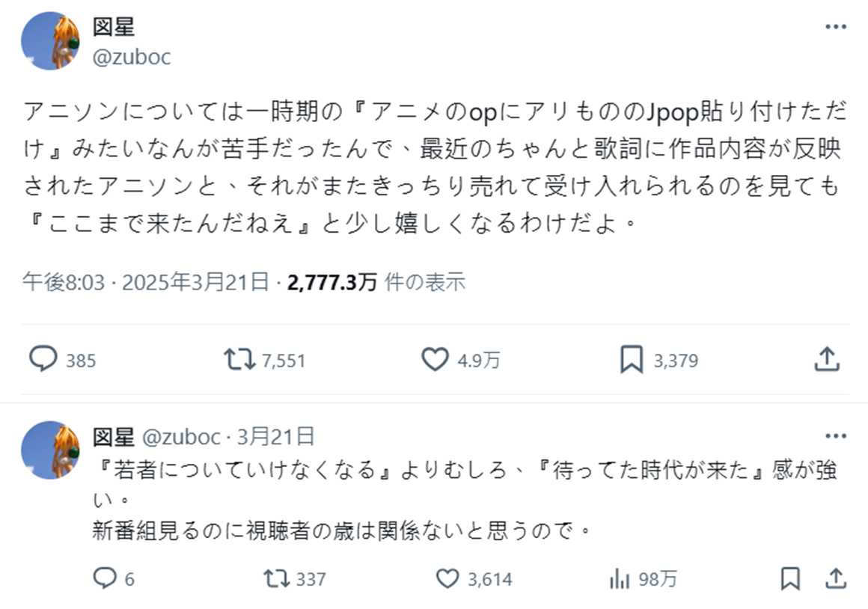Screen dimensions: 868x609
Task: Repost the main tweet with 7,551 reposts
Action: (240, 360)
